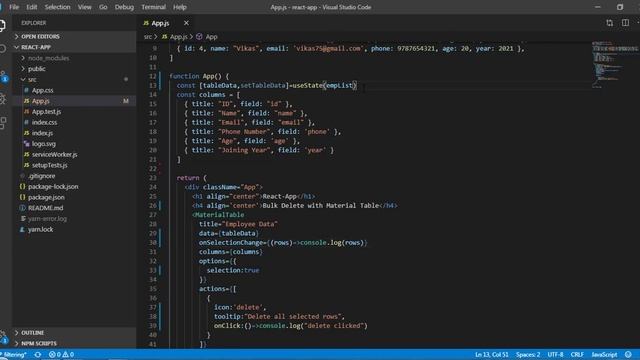Viewport: 640px width, 360px height.
Task: Click the src breadcrumb segment
Action: tap(147, 37)
